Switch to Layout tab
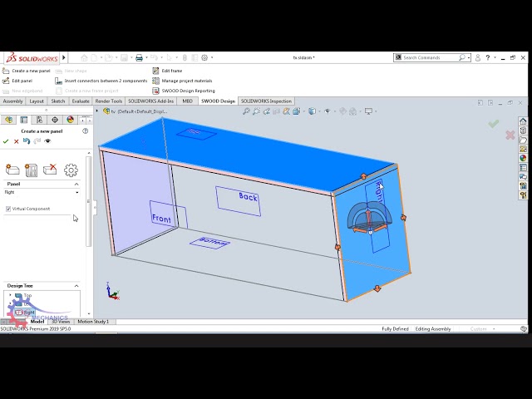The width and height of the screenshot is (532, 399). click(37, 101)
